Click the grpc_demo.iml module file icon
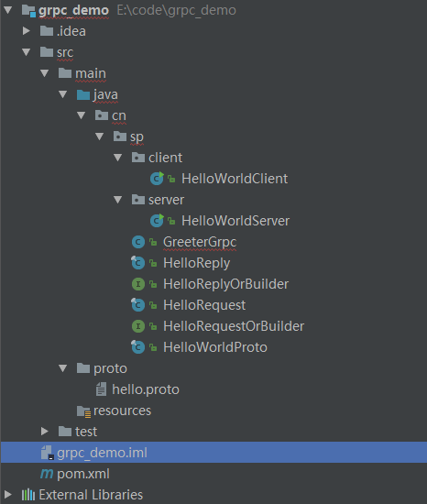427x504 pixels. (x=48, y=453)
